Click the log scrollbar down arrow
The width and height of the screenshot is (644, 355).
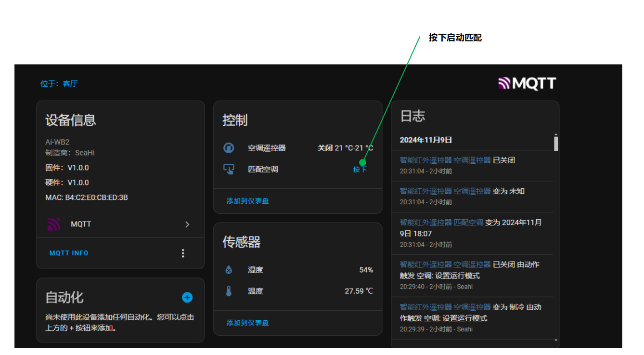(x=556, y=340)
